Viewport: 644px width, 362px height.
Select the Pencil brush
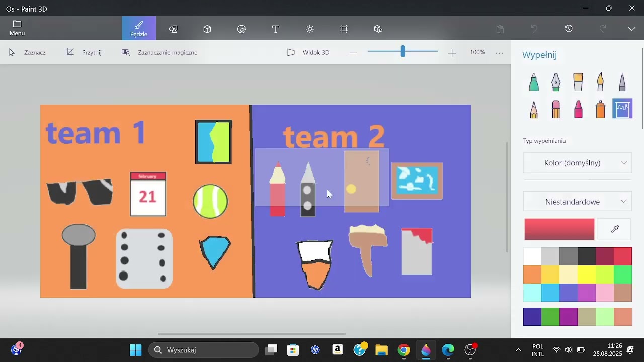(x=534, y=109)
